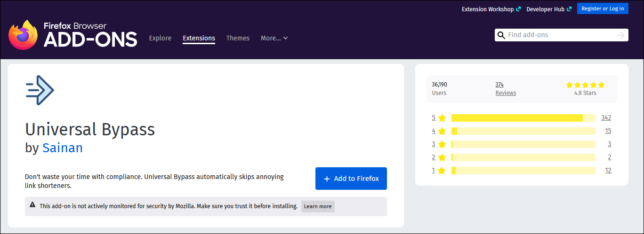Viewport: 644px width, 234px height.
Task: Click the rating number 3 link
Action: (434, 144)
